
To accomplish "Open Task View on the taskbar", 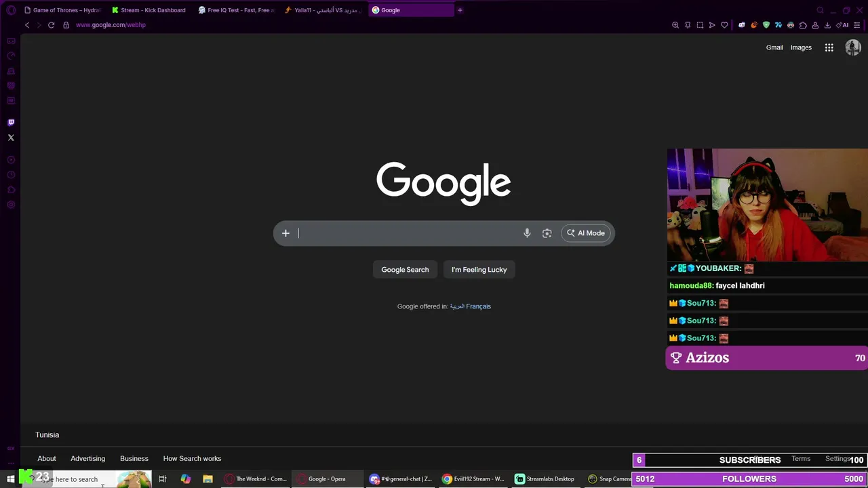I will [x=163, y=479].
